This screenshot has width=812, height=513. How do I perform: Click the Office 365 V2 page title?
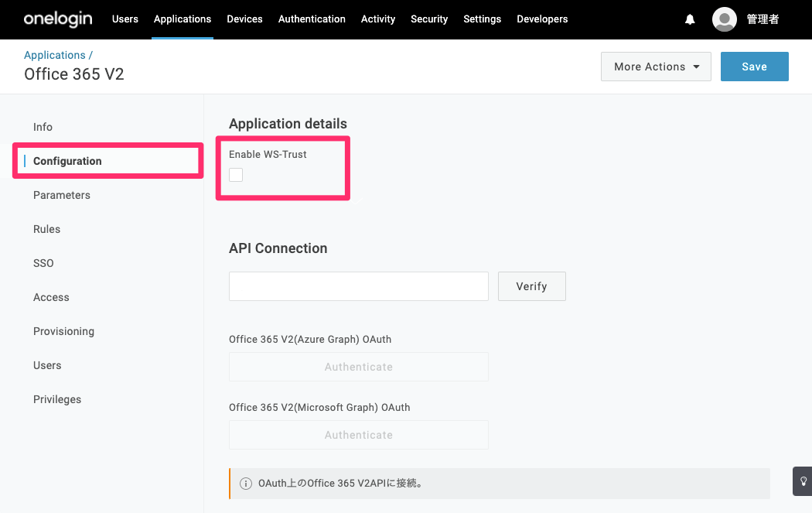pos(74,74)
